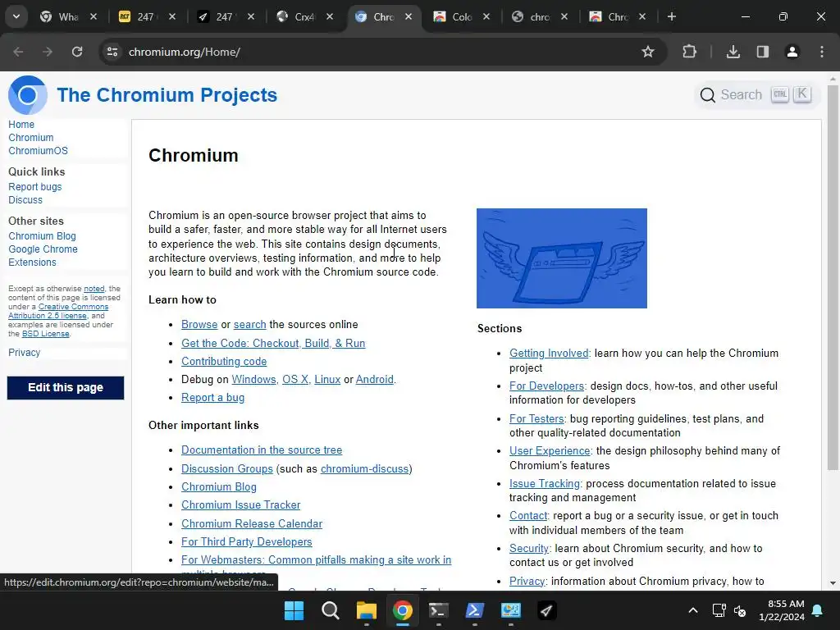This screenshot has height=630, width=840.
Task: Open 'Get the Code: Checkout, Build, & Run' link
Action: click(273, 344)
